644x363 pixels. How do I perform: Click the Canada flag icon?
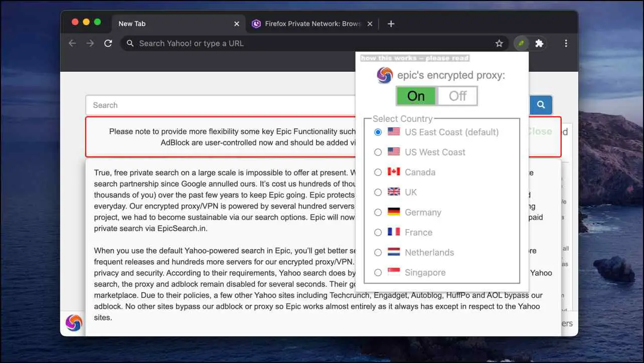(394, 172)
